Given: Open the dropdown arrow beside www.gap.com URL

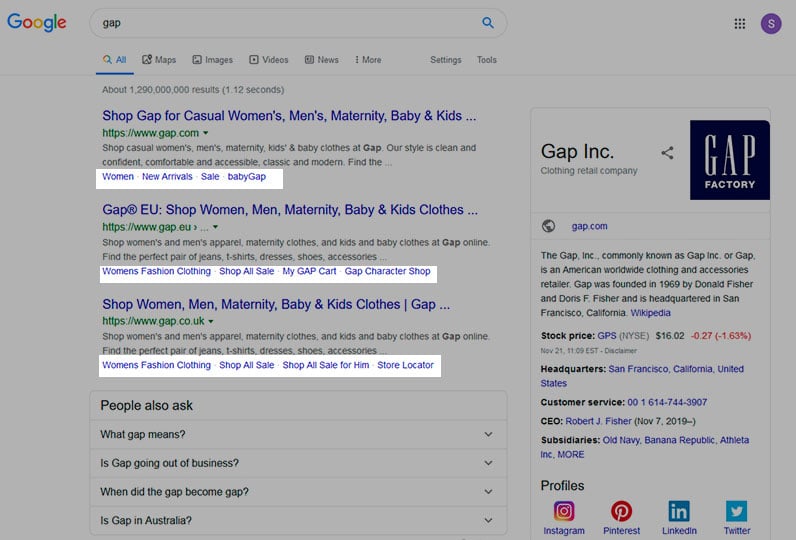Looking at the screenshot, I should [206, 133].
